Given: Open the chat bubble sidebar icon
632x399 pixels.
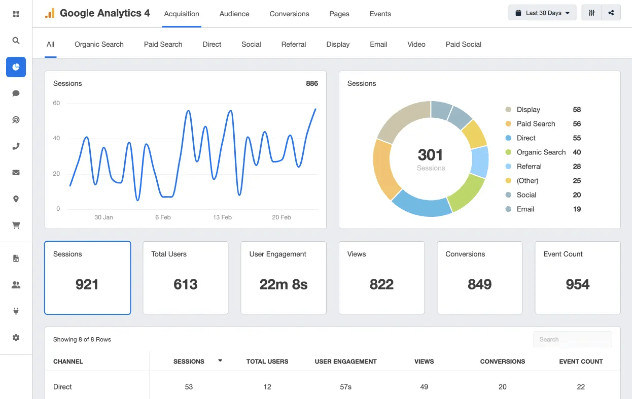Looking at the screenshot, I should click(x=16, y=93).
